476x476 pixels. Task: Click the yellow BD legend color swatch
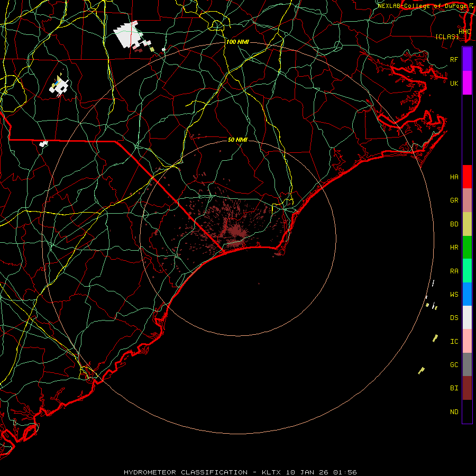pos(467,224)
